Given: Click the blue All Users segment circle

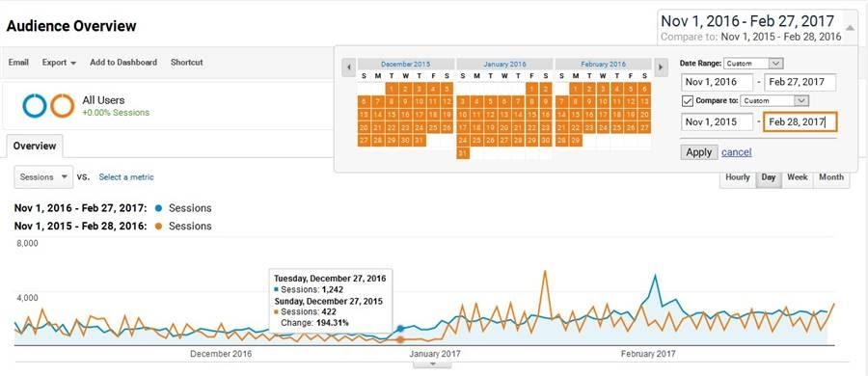Looking at the screenshot, I should pyautogui.click(x=35, y=105).
